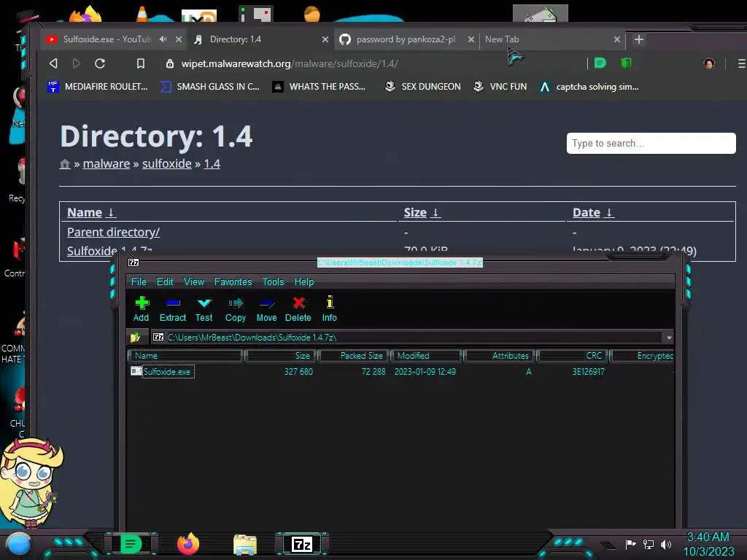Open a new browser tab with plus button
This screenshot has height=560, width=747.
point(639,39)
